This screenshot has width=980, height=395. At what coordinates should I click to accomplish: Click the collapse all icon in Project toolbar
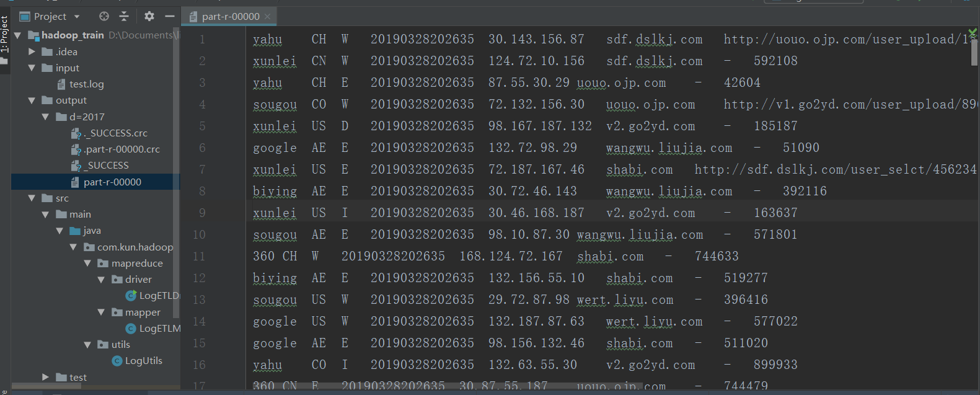[x=124, y=16]
